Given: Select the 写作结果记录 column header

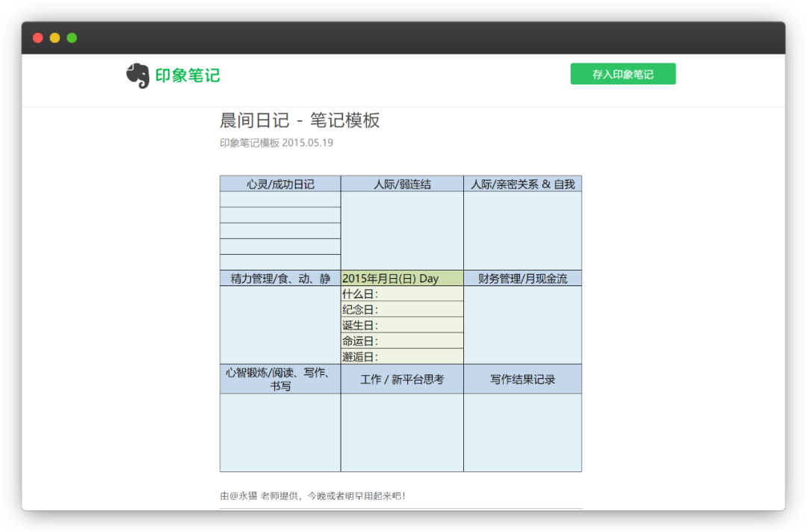Looking at the screenshot, I should [x=522, y=379].
